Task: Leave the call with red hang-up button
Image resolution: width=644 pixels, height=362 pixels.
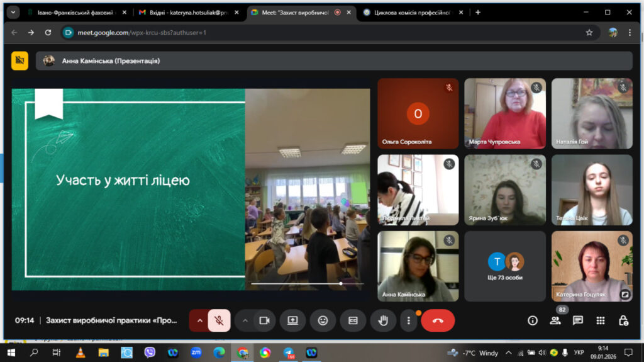Action: click(x=438, y=320)
